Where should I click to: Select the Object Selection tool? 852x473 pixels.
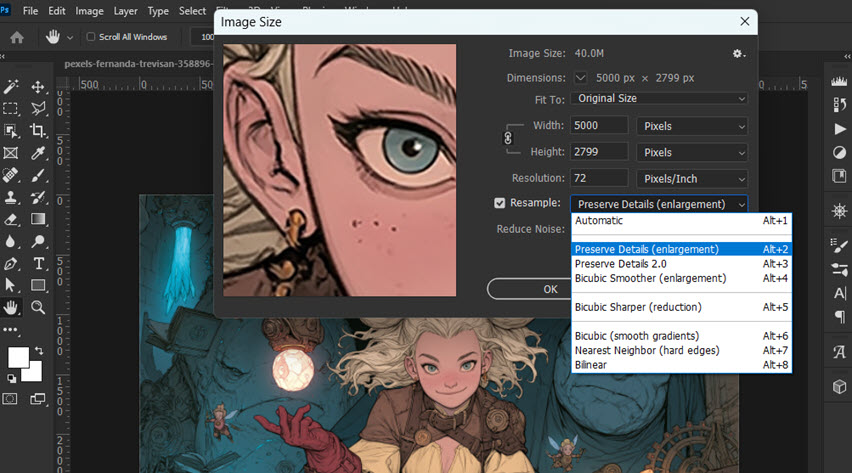coord(11,130)
